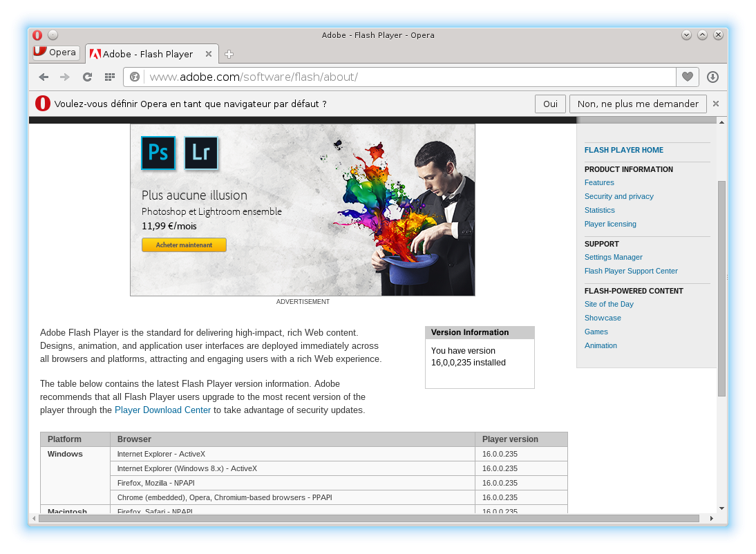Click the SUPPORT sidebar heading
756x554 pixels.
[x=602, y=244]
